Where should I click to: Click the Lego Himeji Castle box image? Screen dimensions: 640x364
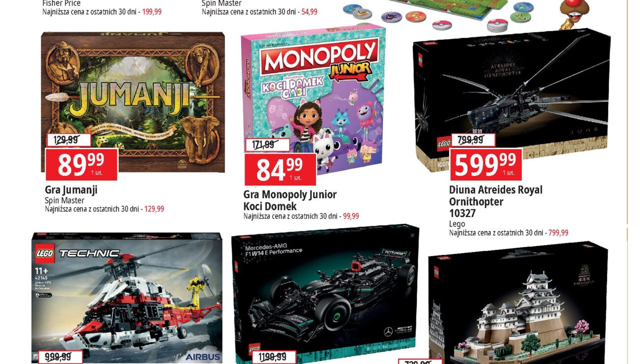click(518, 303)
